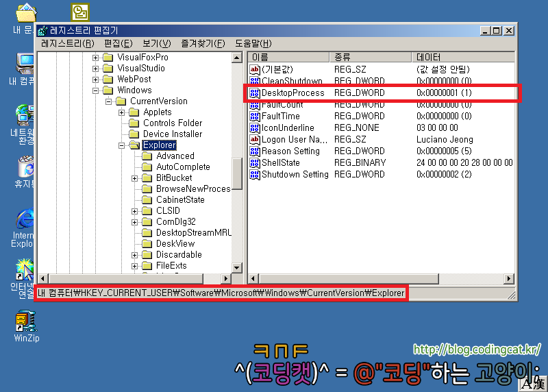
Task: Click the Applets folder icon
Action: click(134, 112)
